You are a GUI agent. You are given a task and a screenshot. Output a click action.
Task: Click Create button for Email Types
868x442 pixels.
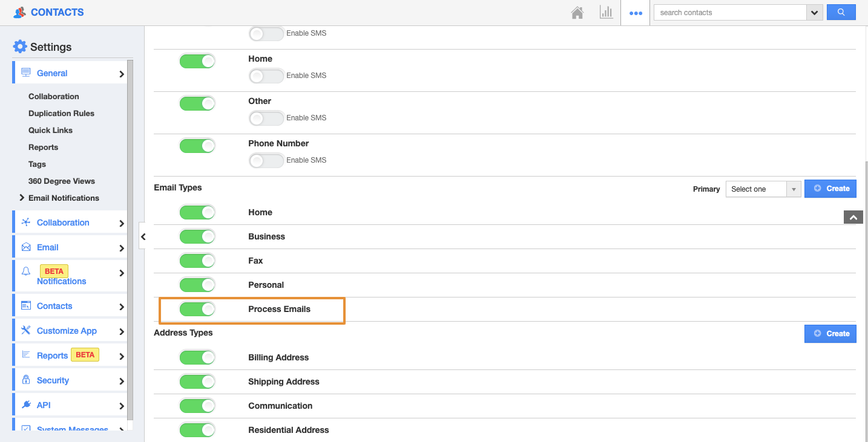point(830,189)
